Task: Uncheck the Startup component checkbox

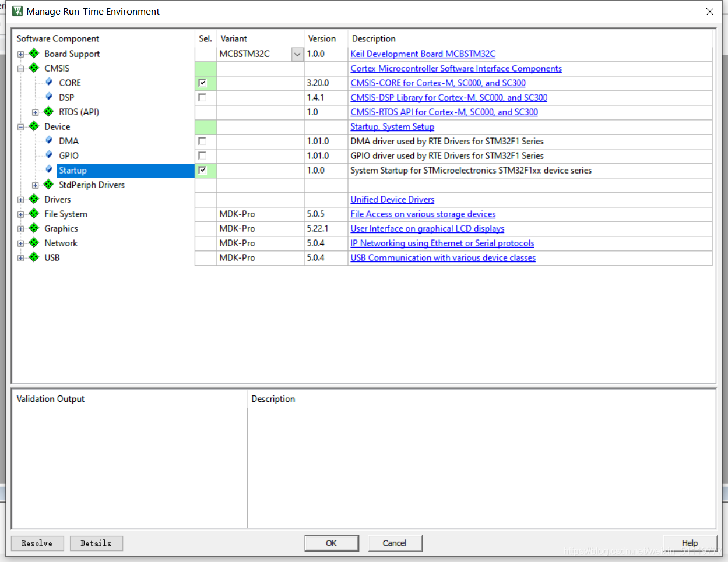Action: pyautogui.click(x=202, y=170)
